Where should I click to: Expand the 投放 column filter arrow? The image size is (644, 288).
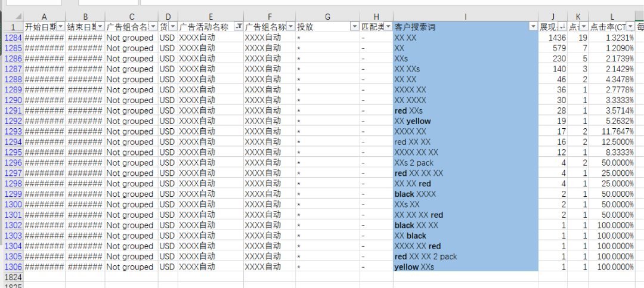tap(355, 27)
